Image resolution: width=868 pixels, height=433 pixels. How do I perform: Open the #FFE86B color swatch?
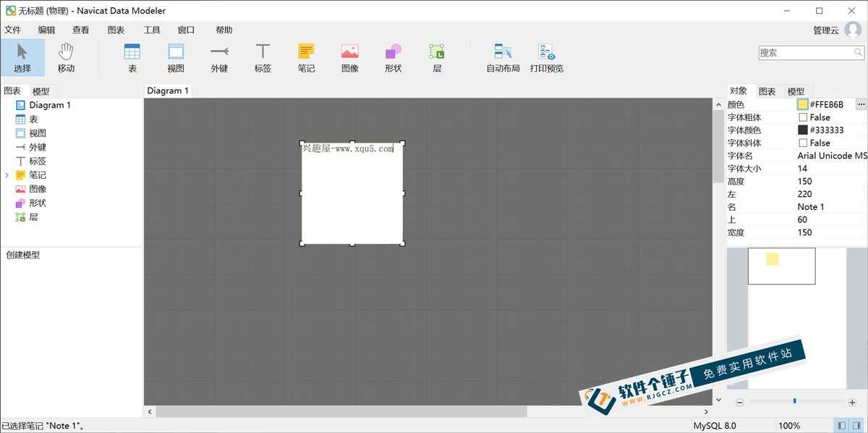tap(802, 104)
